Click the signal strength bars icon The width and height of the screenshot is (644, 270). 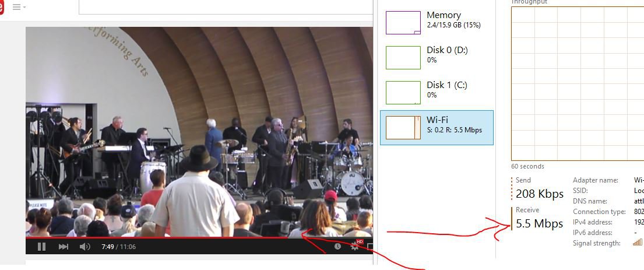[638, 243]
